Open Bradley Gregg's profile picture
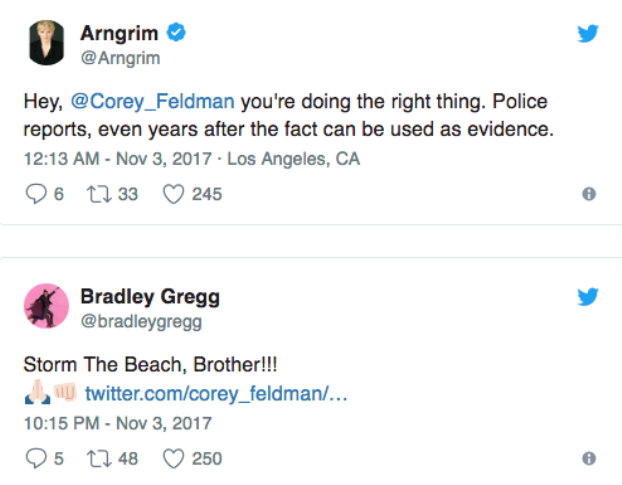The height and width of the screenshot is (485, 622). (x=43, y=306)
